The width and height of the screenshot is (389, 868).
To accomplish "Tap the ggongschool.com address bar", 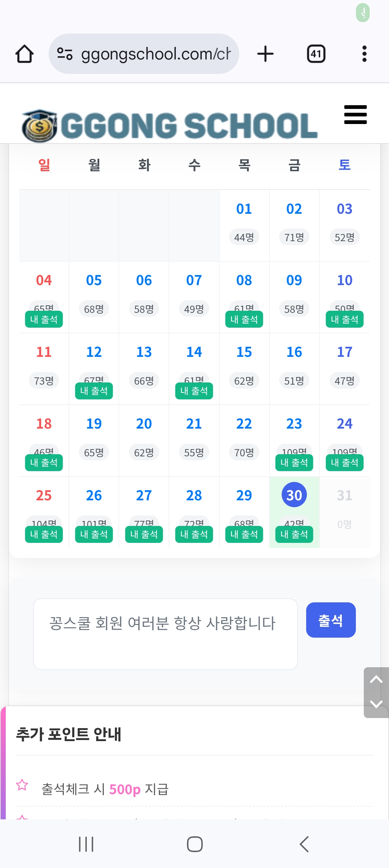I will click(x=156, y=54).
